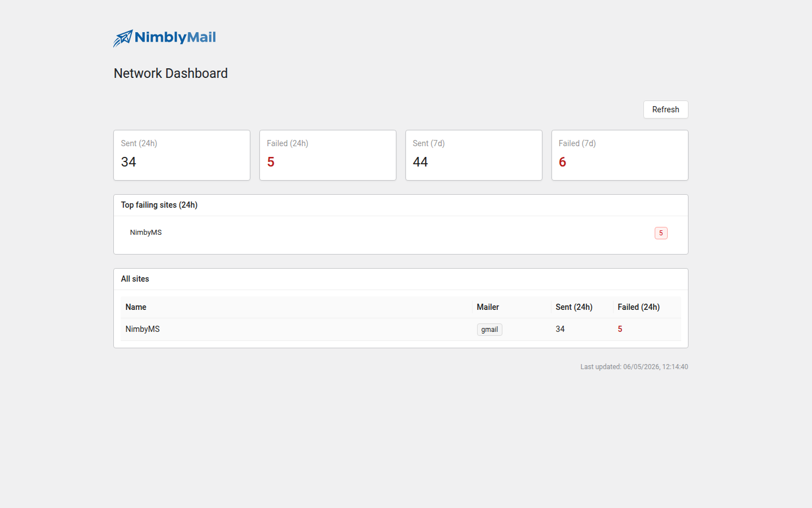
Task: Open the Failed (24h) stat card
Action: (328, 155)
